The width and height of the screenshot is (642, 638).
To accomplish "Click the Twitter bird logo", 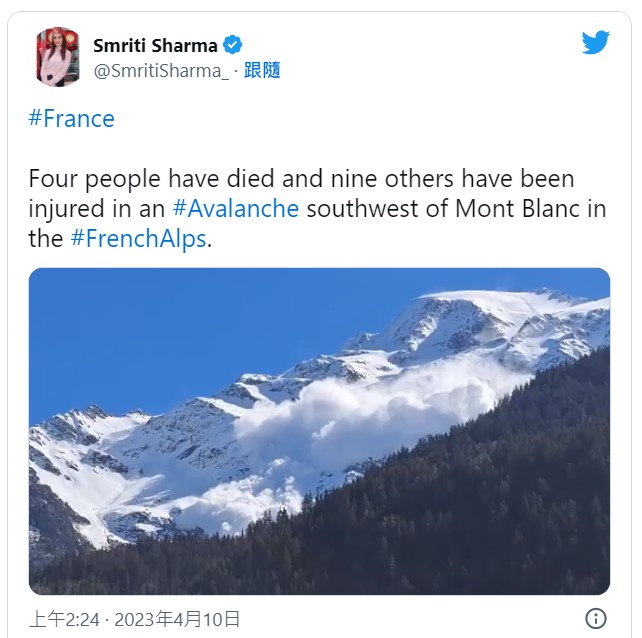I will pyautogui.click(x=595, y=42).
